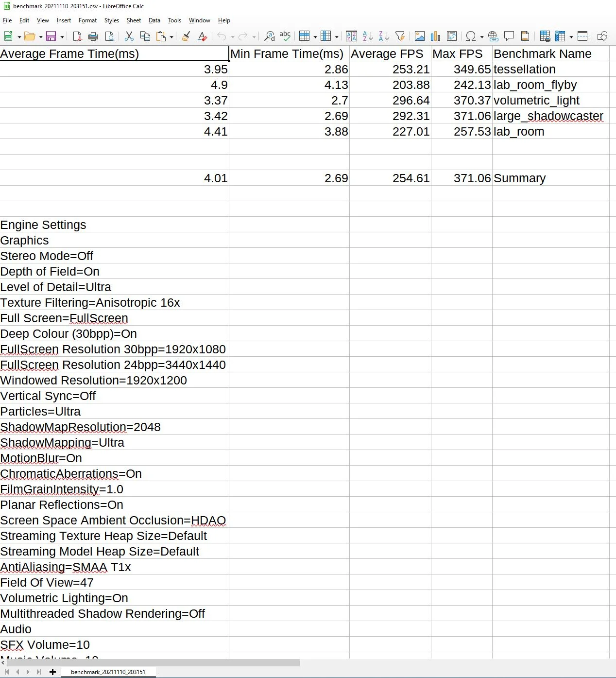Insert a hyperlink

click(493, 36)
